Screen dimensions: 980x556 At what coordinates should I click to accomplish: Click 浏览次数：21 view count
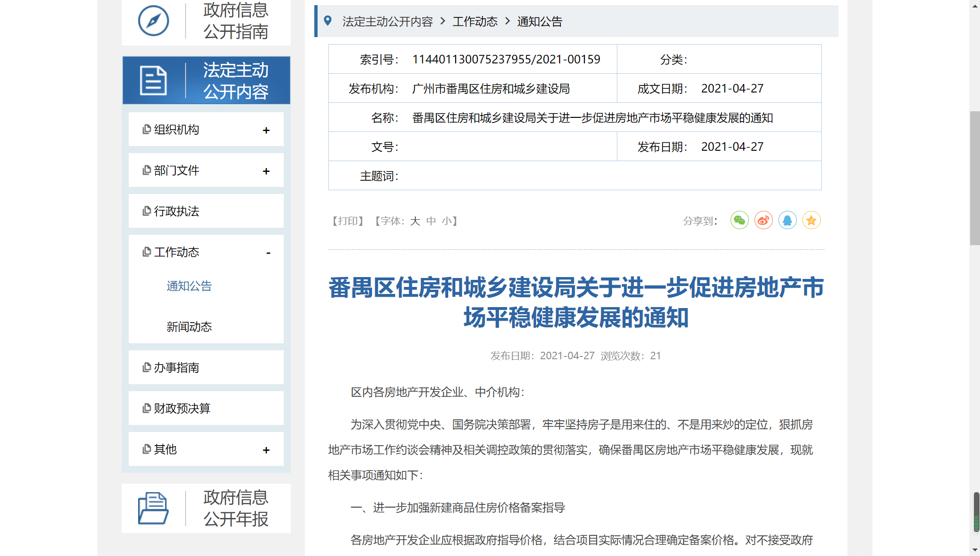click(x=630, y=356)
